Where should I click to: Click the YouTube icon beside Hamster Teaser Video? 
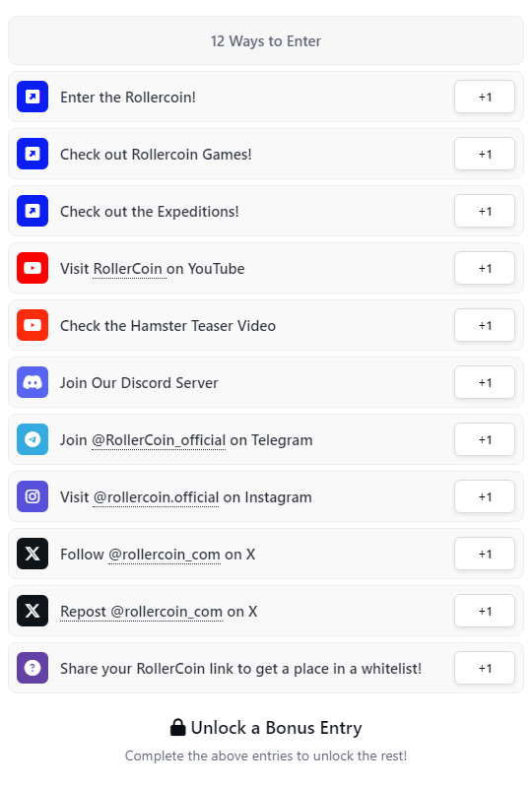pos(33,325)
